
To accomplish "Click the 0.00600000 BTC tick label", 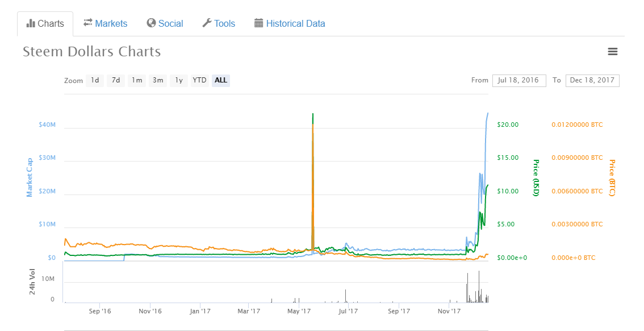I will [x=577, y=191].
